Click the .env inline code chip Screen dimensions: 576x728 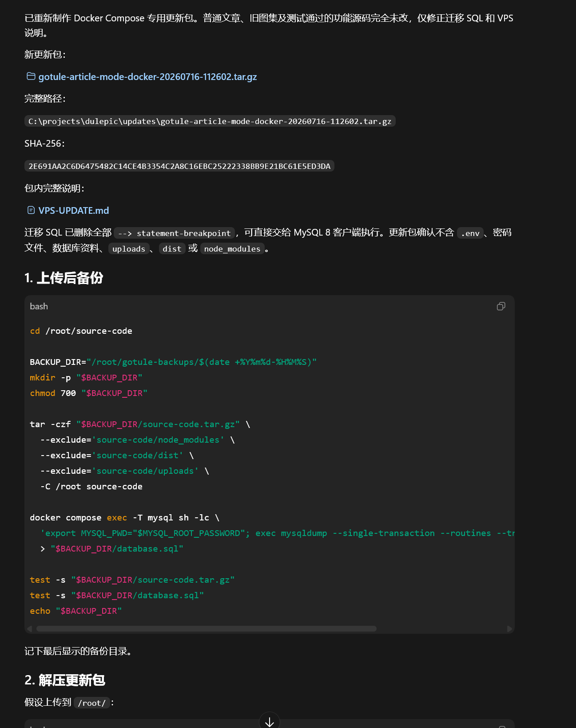click(470, 233)
